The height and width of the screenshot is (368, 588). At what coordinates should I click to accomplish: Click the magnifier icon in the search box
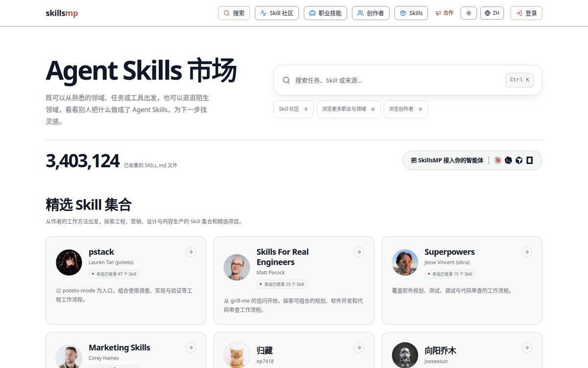tap(286, 80)
